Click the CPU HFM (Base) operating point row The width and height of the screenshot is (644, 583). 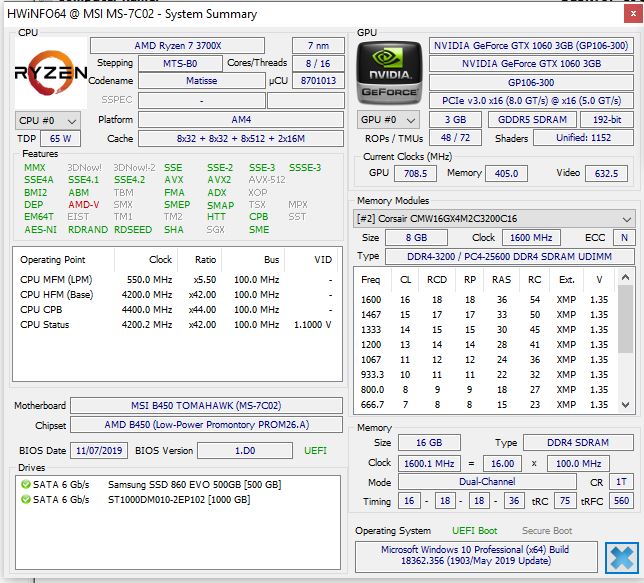pos(177,295)
